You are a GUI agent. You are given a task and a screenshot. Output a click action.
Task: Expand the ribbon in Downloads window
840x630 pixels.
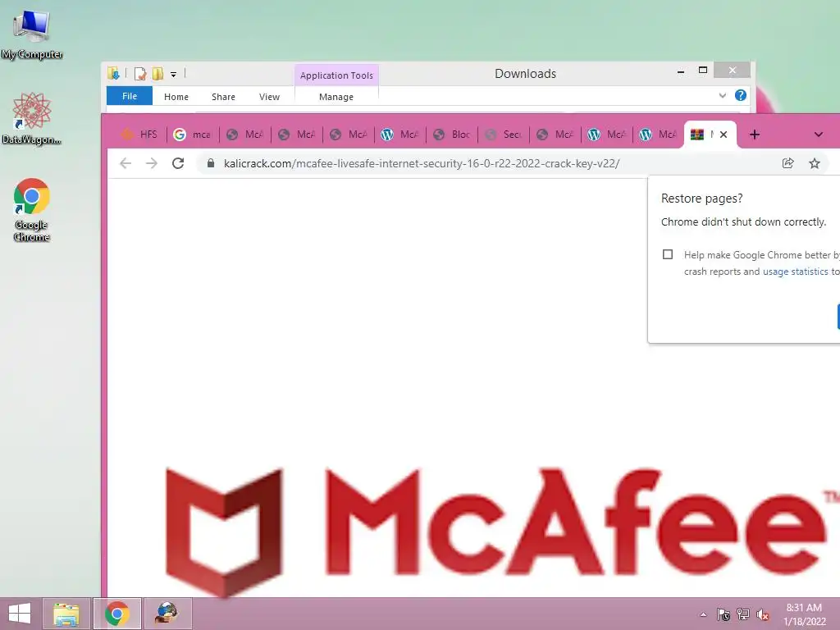[722, 96]
